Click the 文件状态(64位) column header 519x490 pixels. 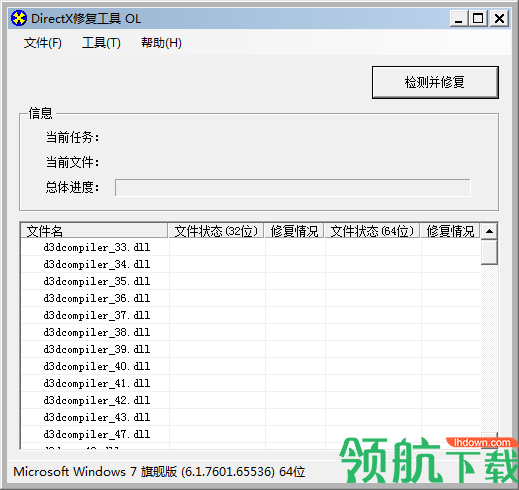(x=372, y=231)
